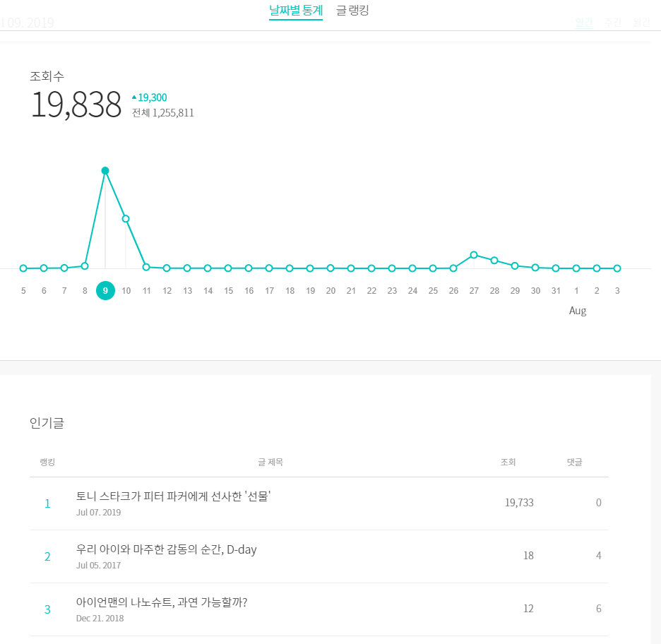Select the 월간 monthly view option

642,23
